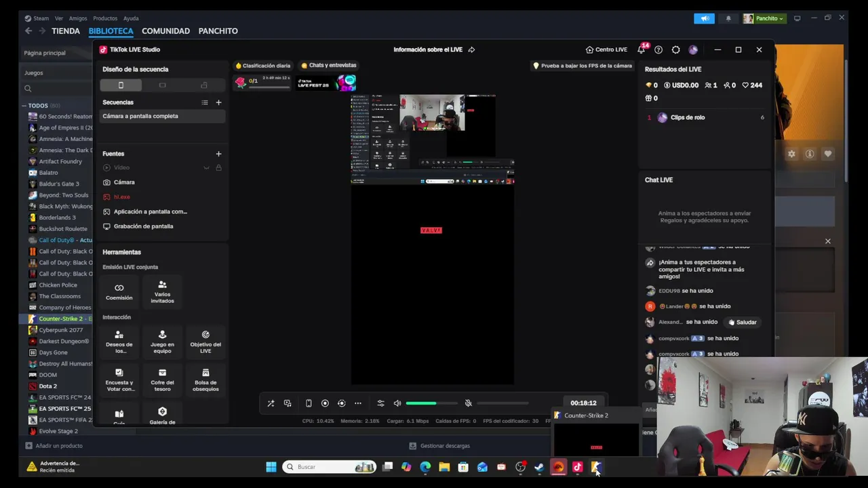Viewport: 868px width, 488px height.
Task: Open Steam COMUNIDAD tab
Action: pos(165,31)
